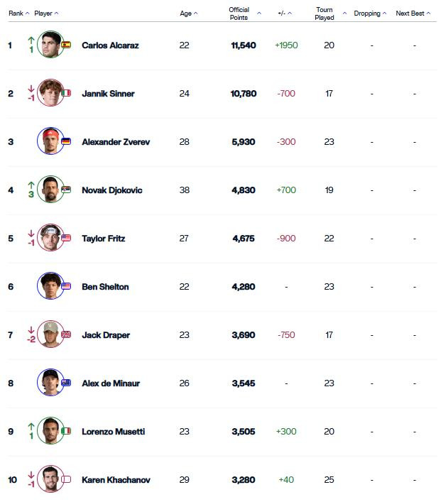This screenshot has height=502, width=448.
Task: Click the Australian flag beside Alex de Minaur
Action: pos(66,383)
